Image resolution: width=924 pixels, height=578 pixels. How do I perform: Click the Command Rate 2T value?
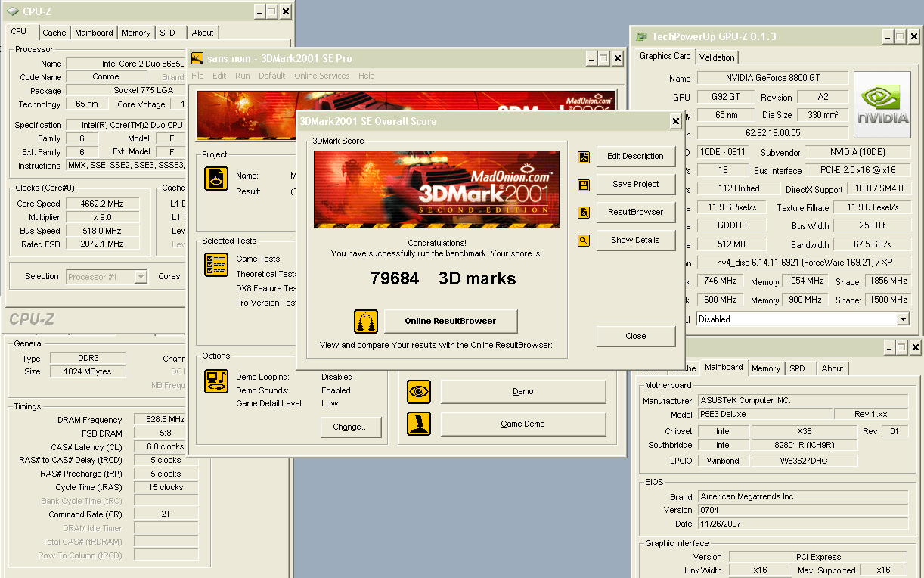click(166, 514)
